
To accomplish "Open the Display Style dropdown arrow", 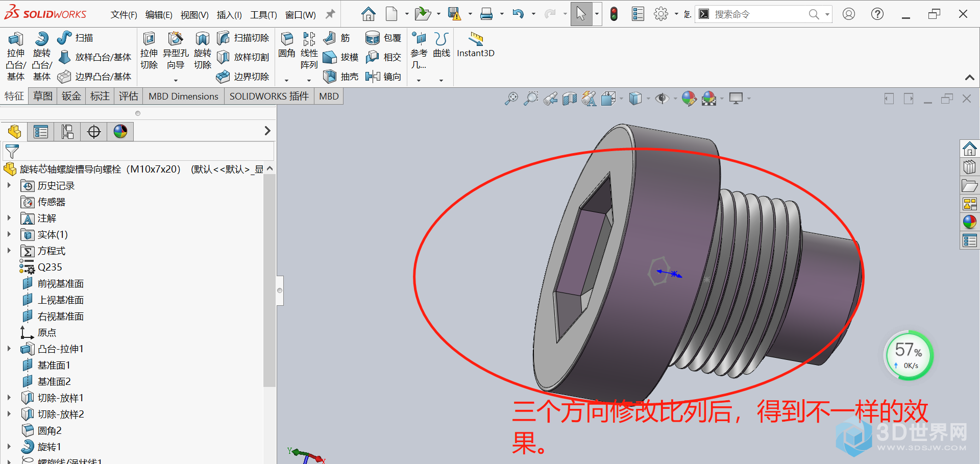I will 648,99.
